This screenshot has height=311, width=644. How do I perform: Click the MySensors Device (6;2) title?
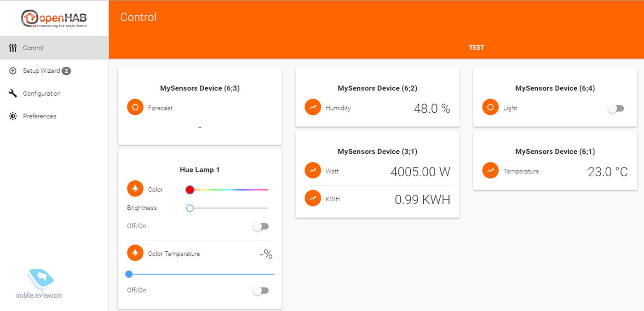(377, 88)
